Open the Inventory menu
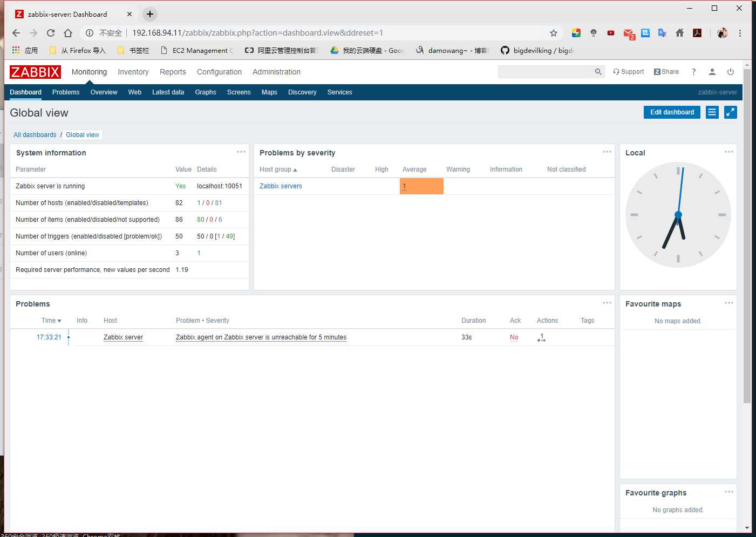The width and height of the screenshot is (756, 537). click(x=133, y=72)
